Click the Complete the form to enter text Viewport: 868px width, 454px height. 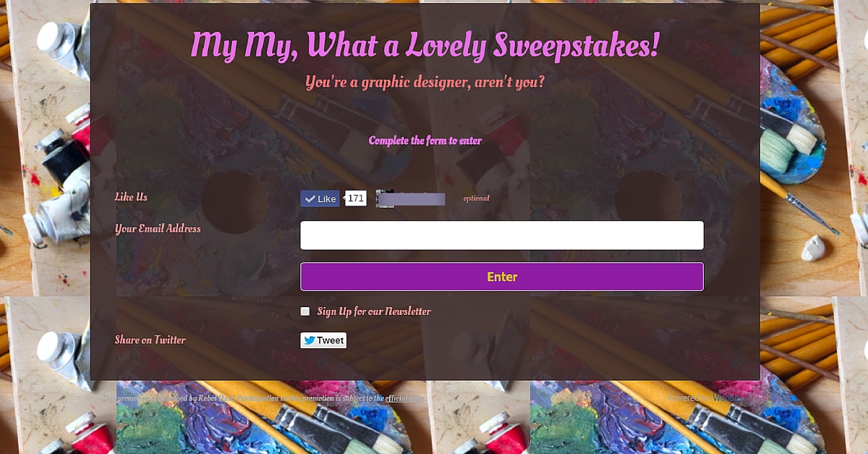click(x=425, y=140)
